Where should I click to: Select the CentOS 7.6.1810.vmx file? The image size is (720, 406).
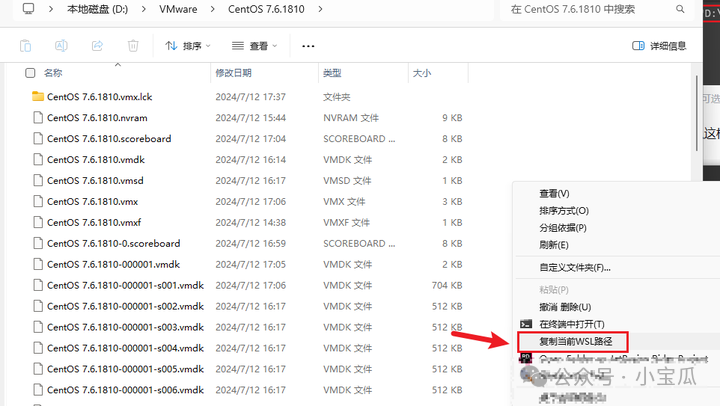(92, 201)
